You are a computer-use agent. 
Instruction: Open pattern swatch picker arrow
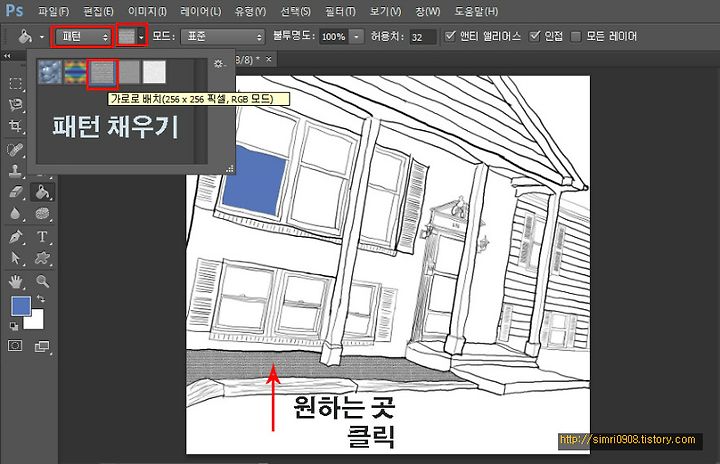141,37
